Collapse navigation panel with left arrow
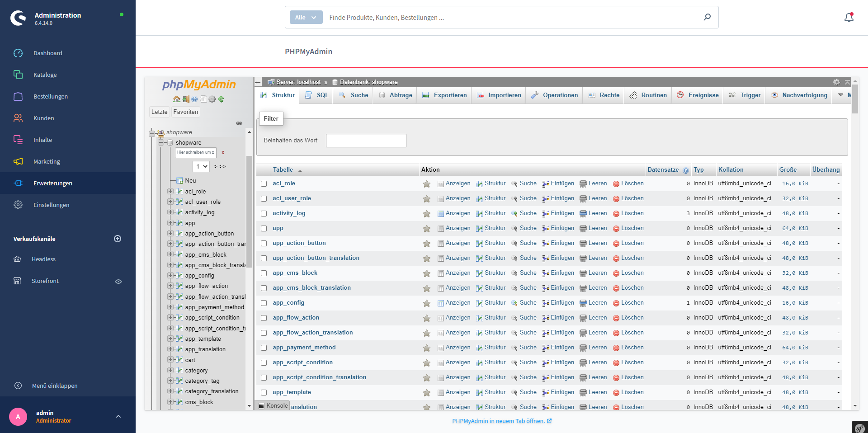 point(258,82)
